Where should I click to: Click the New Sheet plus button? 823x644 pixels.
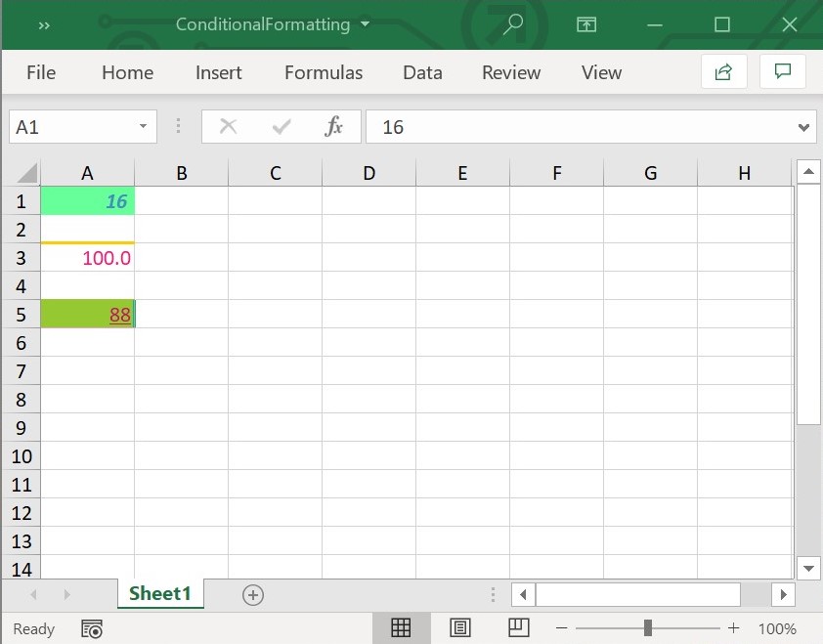coord(252,593)
